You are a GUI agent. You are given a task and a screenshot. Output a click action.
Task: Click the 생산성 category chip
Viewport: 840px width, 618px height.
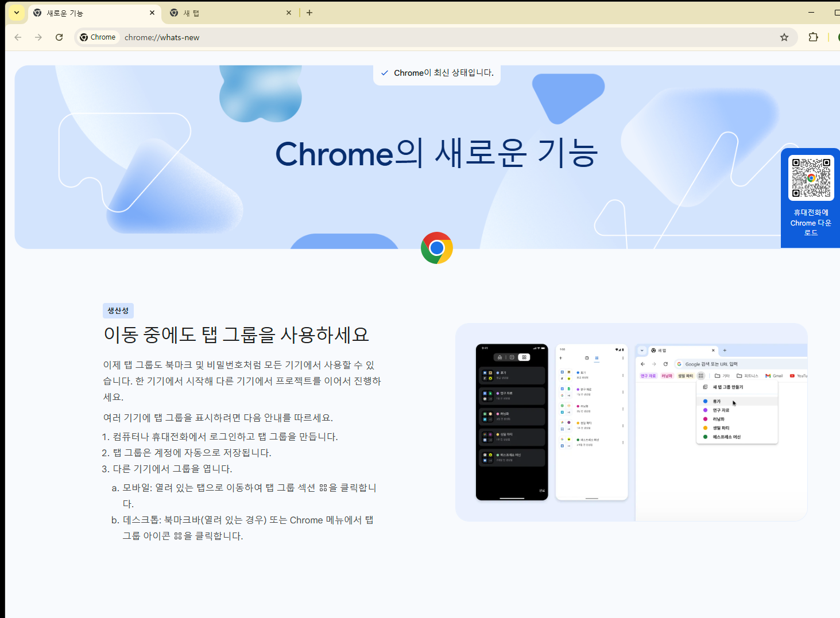pyautogui.click(x=118, y=310)
